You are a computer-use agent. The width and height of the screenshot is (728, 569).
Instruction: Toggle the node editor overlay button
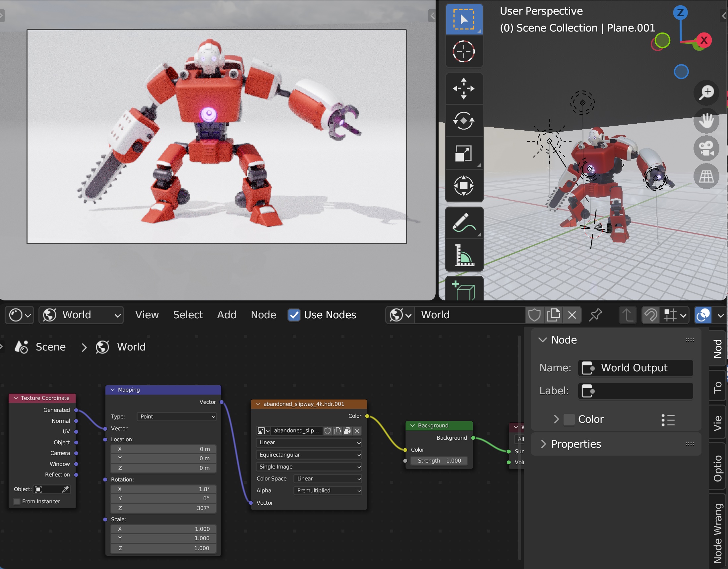(x=703, y=315)
